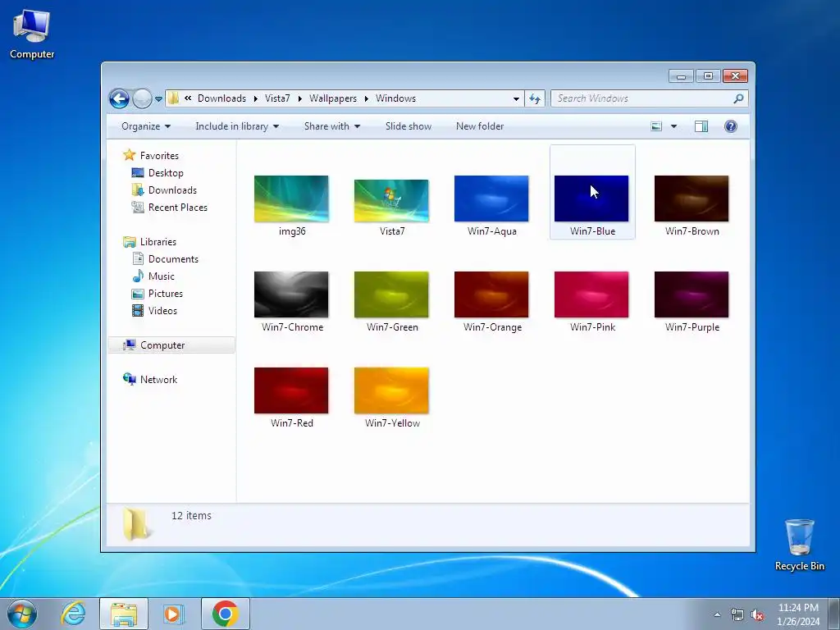This screenshot has height=630, width=840.
Task: Open the view options dropdown arrow
Action: (x=674, y=126)
